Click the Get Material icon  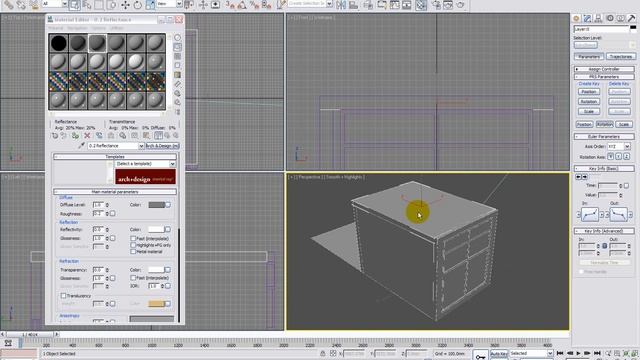pyautogui.click(x=55, y=136)
